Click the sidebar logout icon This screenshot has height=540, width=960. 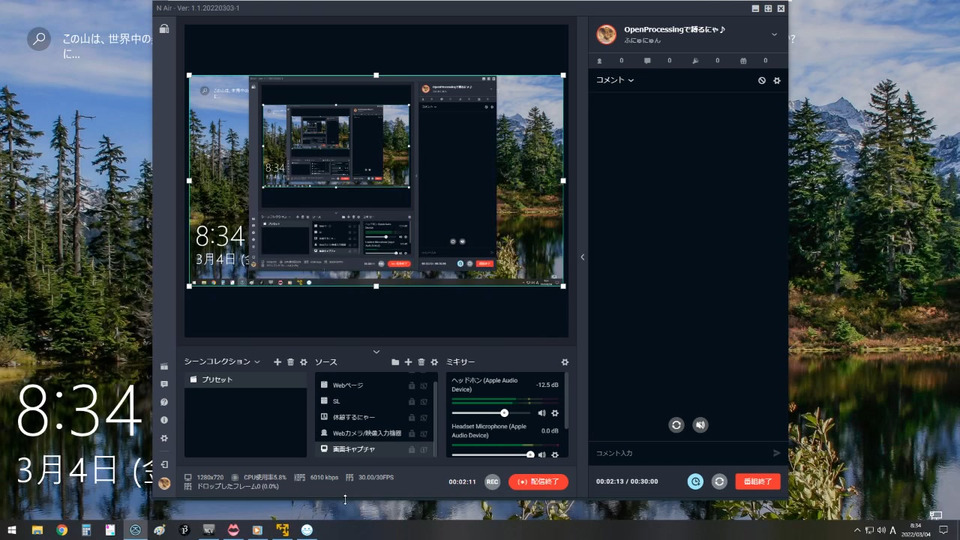(164, 465)
